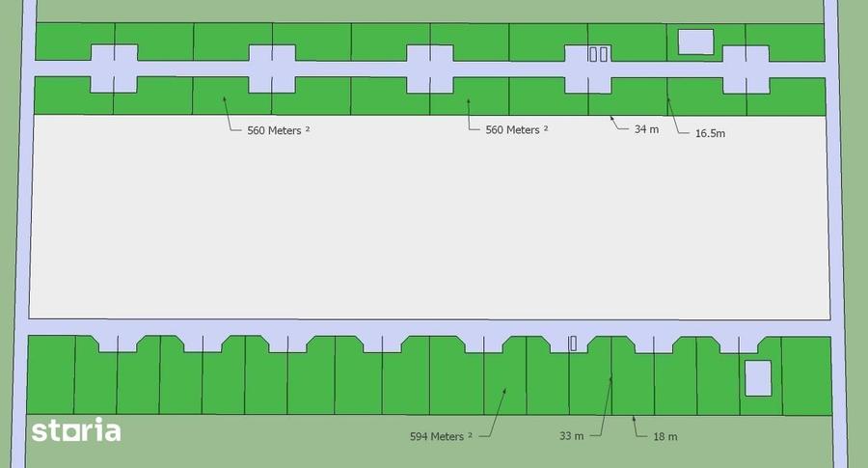Screen dimensions: 868x468
Task: Click the "16.5m" dimension label
Action: [x=710, y=133]
